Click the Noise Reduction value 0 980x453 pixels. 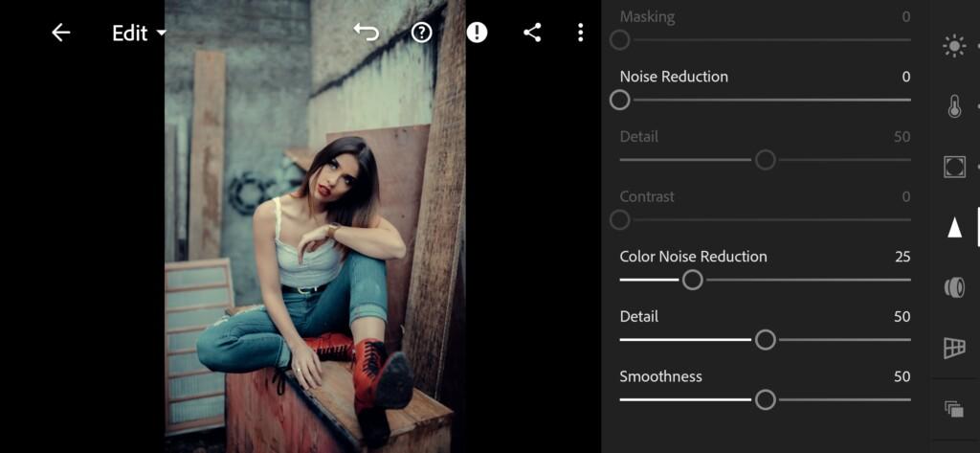pos(906,77)
